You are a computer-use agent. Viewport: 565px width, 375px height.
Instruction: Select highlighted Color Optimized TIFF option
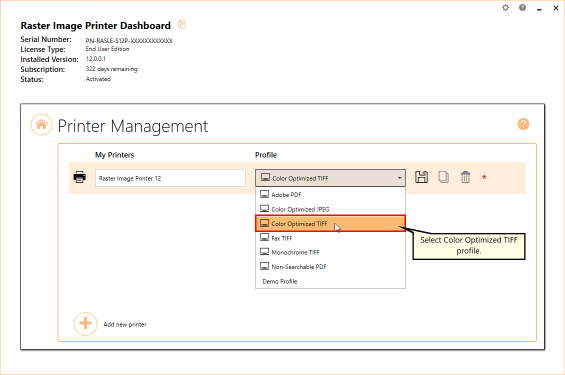coord(330,223)
